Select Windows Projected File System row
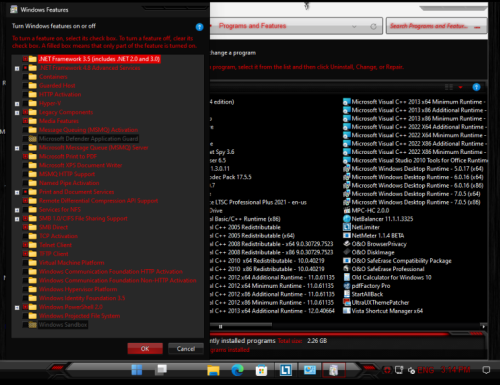500x385 pixels. coord(79,316)
